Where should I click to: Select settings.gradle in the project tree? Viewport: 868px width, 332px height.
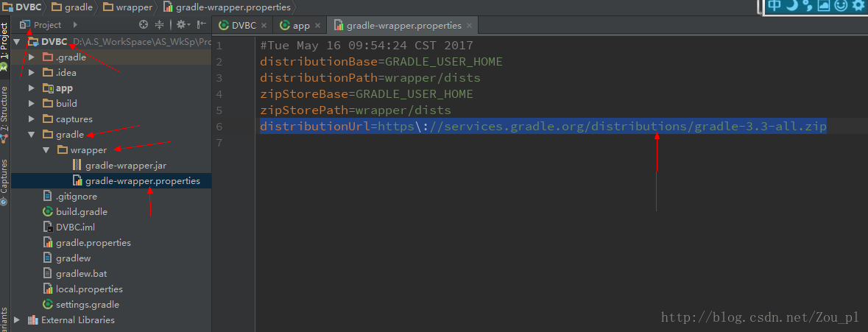click(x=88, y=305)
